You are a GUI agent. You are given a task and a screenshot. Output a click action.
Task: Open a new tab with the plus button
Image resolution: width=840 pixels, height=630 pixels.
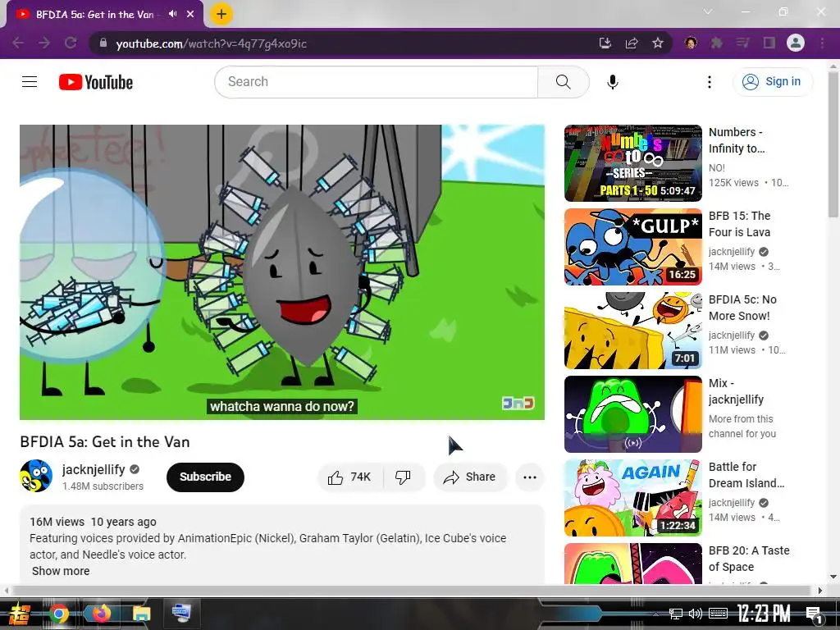(x=221, y=14)
